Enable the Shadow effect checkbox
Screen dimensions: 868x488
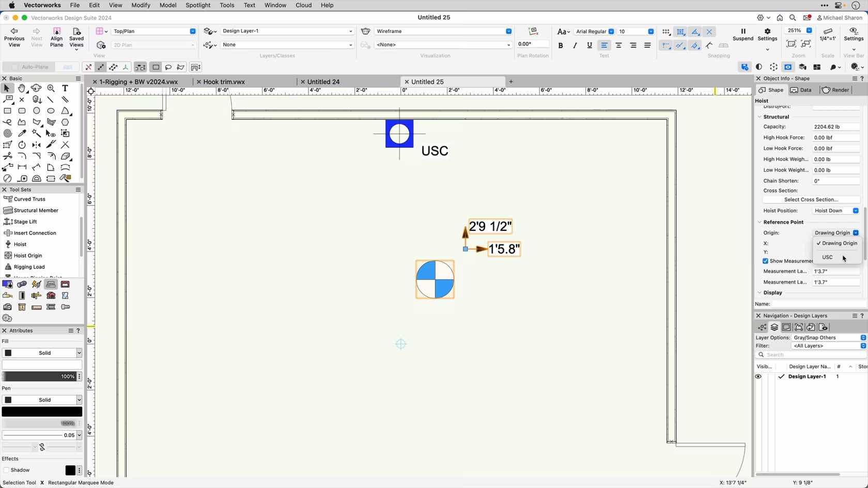pos(7,470)
